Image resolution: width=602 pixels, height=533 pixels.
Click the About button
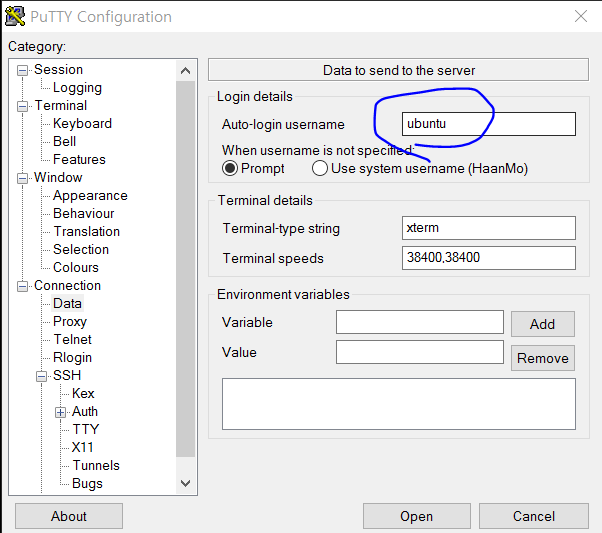[69, 516]
